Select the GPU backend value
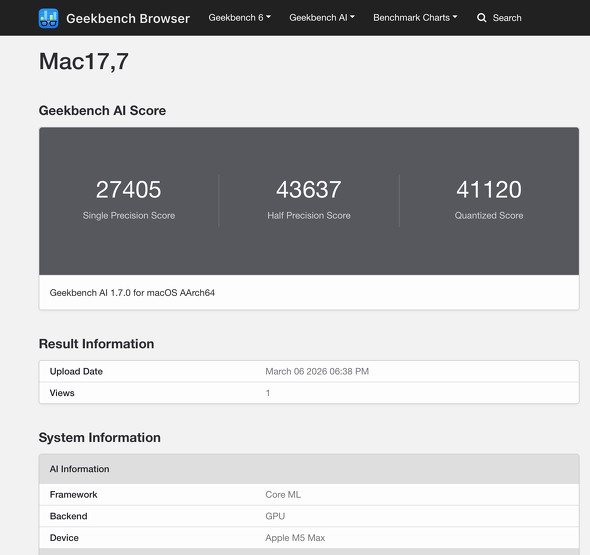This screenshot has width=590, height=555. click(275, 516)
